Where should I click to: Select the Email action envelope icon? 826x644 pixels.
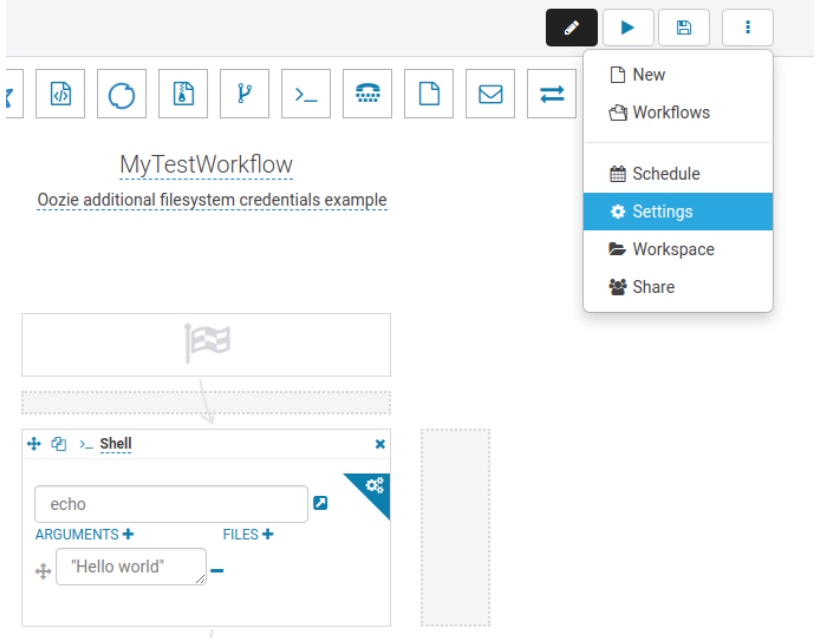(490, 94)
